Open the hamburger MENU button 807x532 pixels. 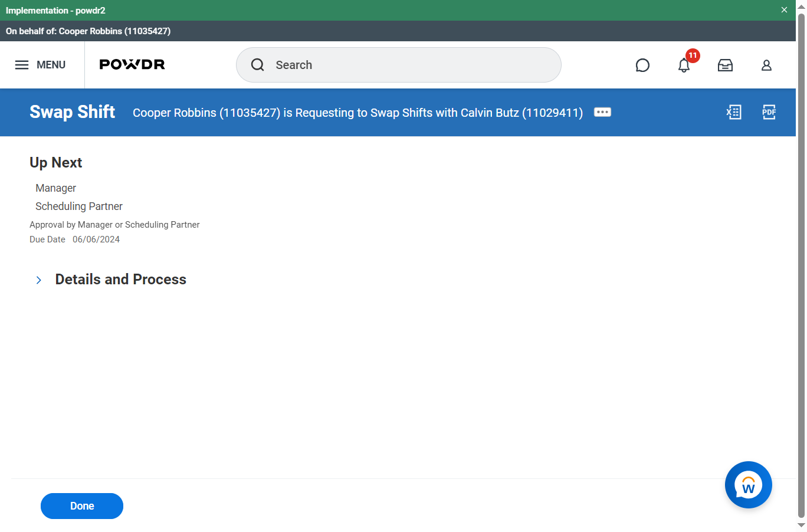tap(40, 65)
